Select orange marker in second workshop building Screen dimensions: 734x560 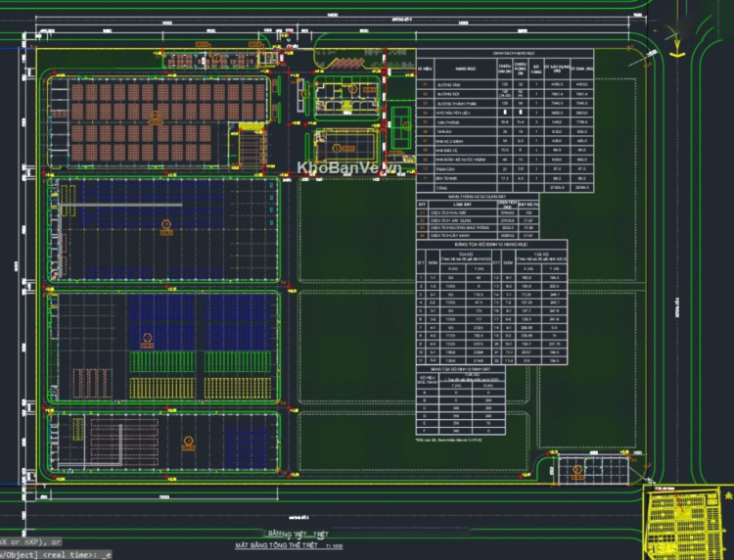(164, 225)
